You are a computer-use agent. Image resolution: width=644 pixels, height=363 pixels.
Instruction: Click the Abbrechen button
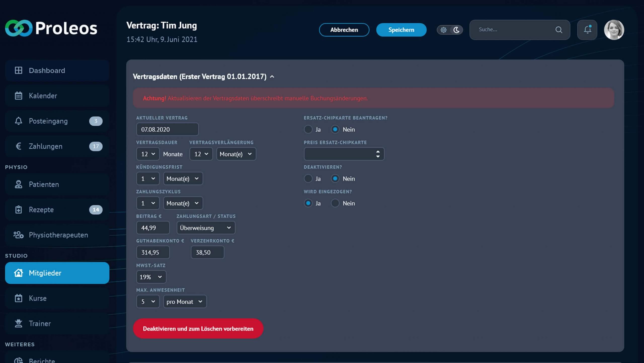(344, 30)
